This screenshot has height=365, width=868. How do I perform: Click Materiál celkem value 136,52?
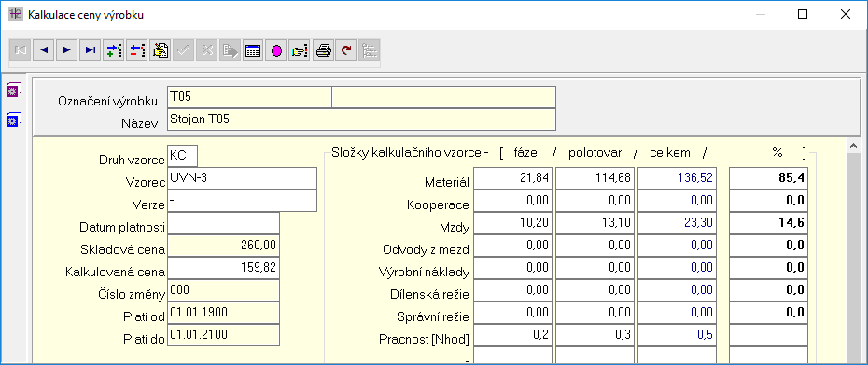[x=677, y=178]
